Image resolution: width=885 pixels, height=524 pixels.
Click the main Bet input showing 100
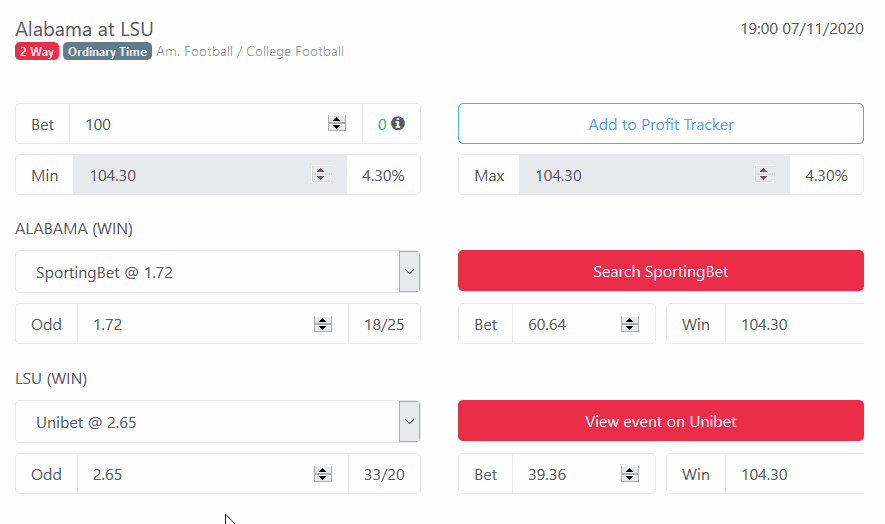click(x=200, y=124)
